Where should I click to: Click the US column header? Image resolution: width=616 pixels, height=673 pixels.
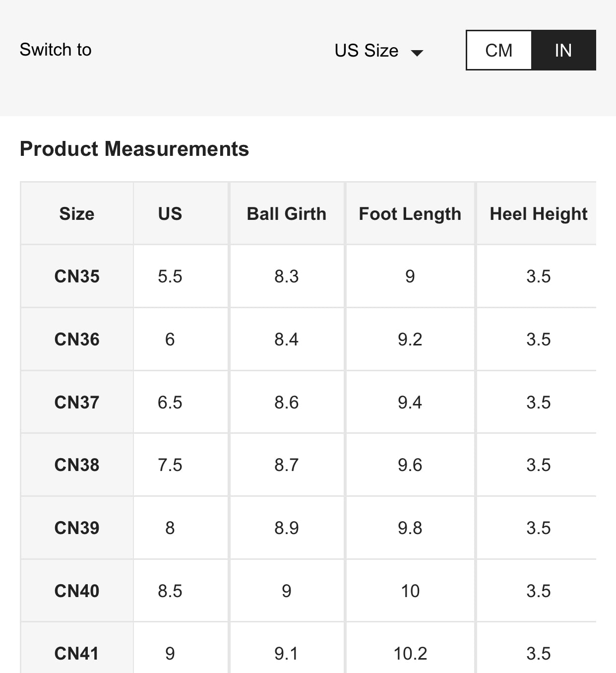[x=170, y=213]
